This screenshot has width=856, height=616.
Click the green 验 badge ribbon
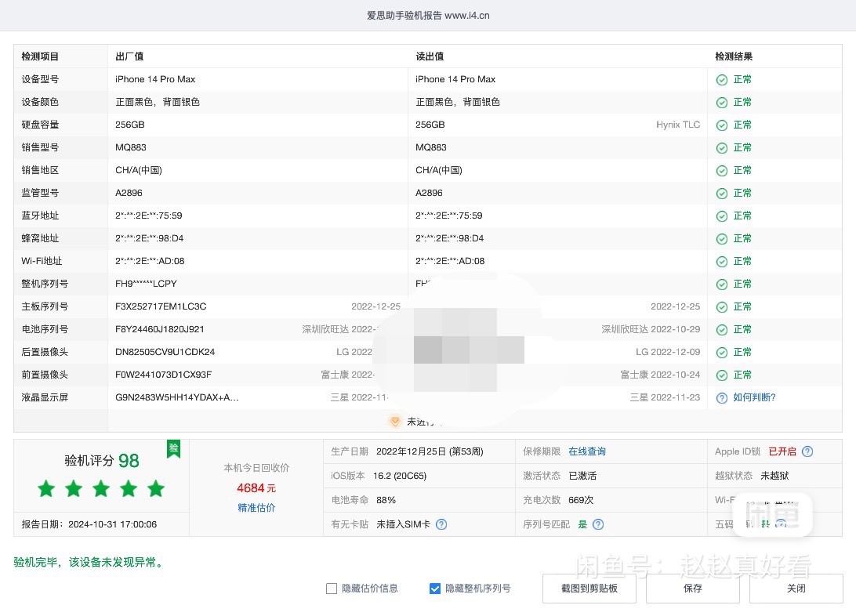click(x=173, y=449)
